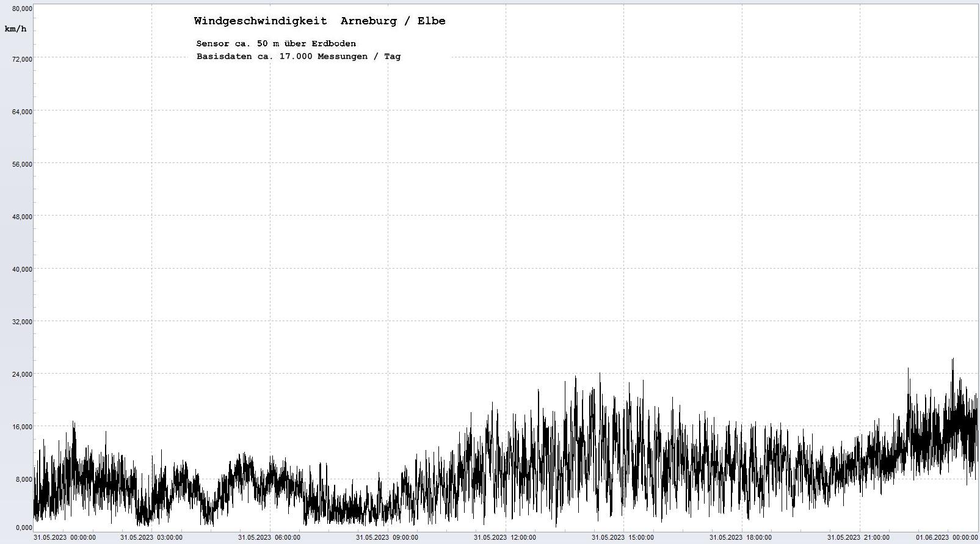The height and width of the screenshot is (544, 980).
Task: Select the 01.06.2023 00:00:00 time label
Action: pos(946,537)
